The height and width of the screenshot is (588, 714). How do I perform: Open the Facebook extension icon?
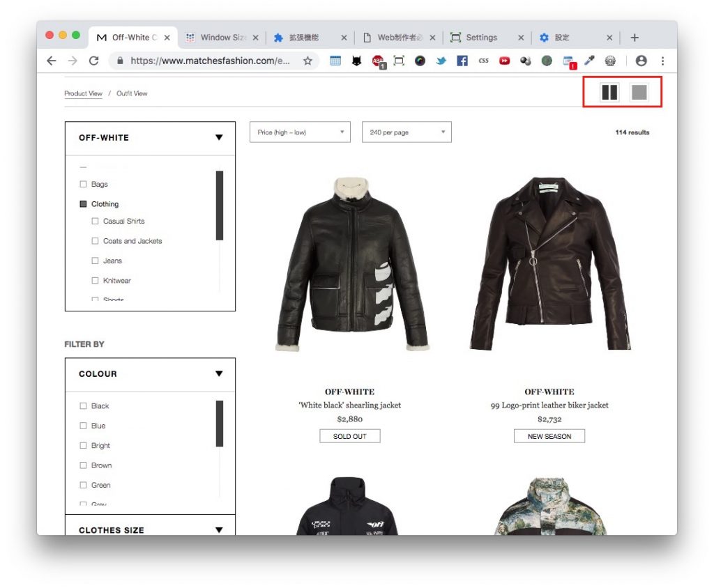462,61
